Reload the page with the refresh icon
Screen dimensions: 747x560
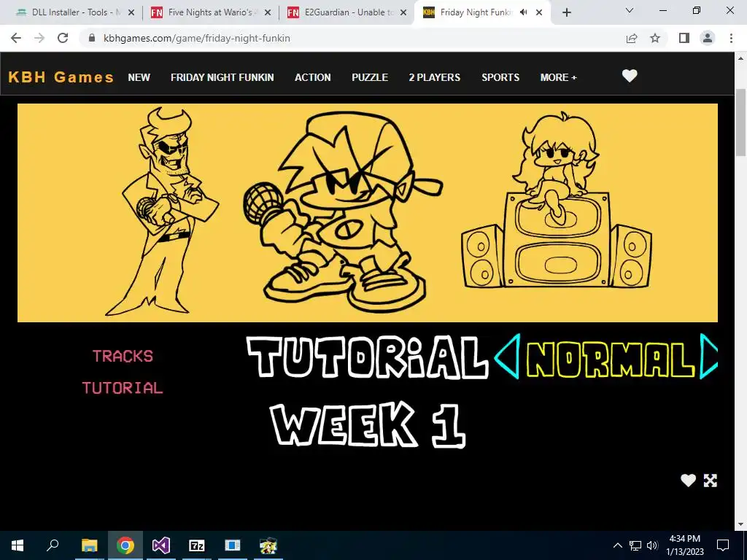(63, 38)
